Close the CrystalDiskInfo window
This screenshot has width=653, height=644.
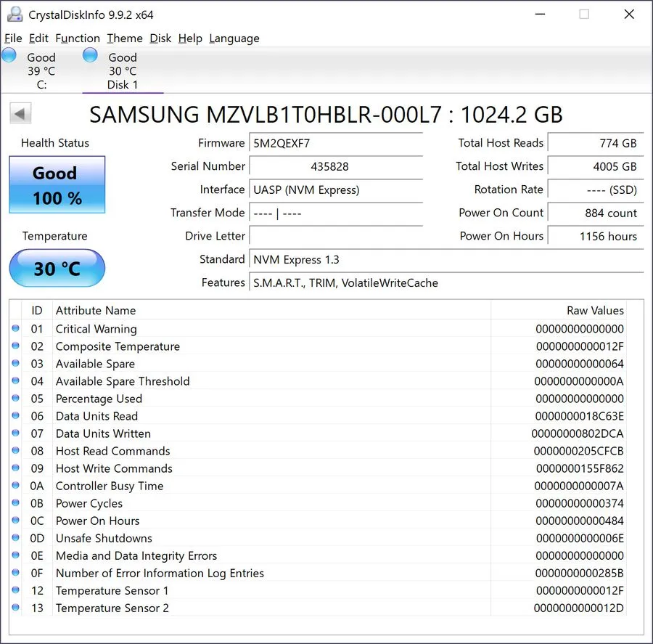point(629,15)
